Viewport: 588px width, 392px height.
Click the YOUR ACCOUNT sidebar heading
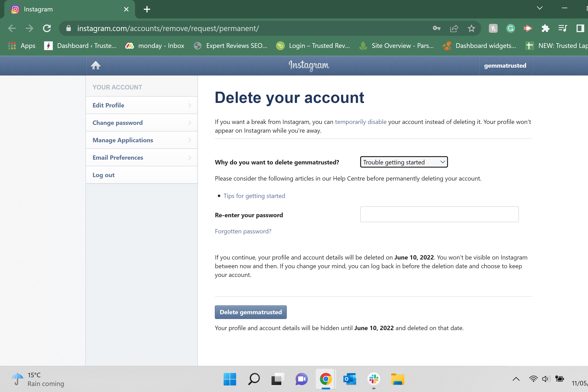point(117,87)
